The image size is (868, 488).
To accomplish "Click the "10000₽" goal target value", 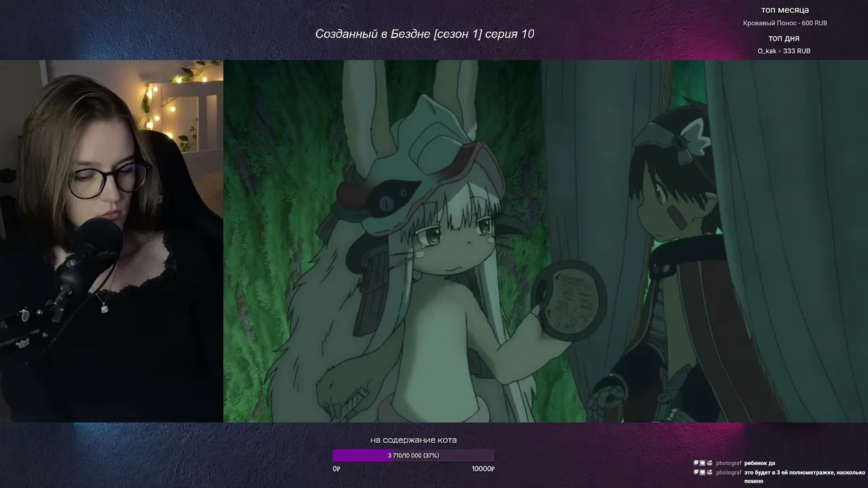I will pyautogui.click(x=484, y=468).
